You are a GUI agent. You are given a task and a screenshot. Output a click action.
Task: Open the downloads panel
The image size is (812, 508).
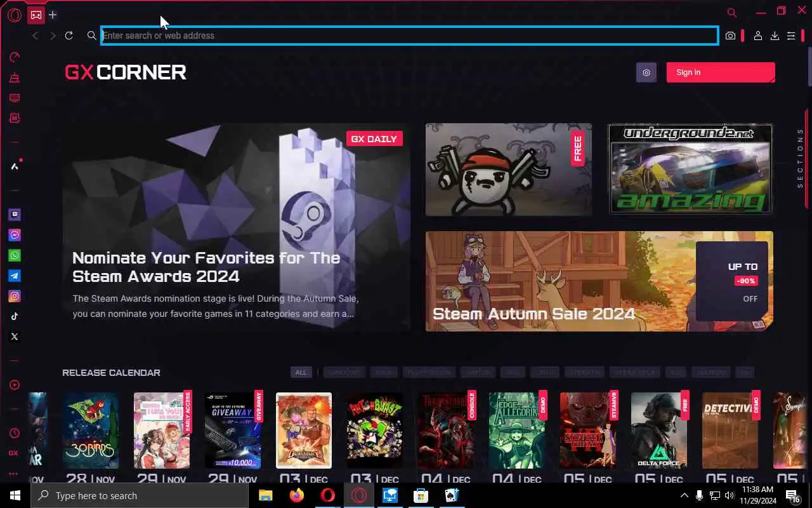click(x=775, y=36)
